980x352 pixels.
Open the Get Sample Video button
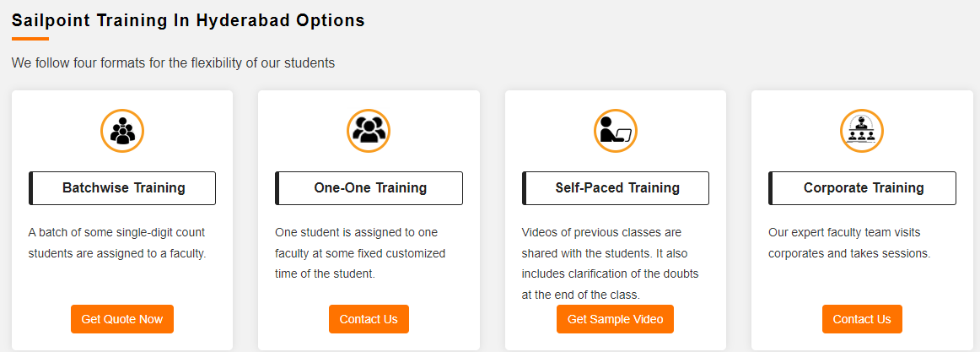click(x=615, y=319)
